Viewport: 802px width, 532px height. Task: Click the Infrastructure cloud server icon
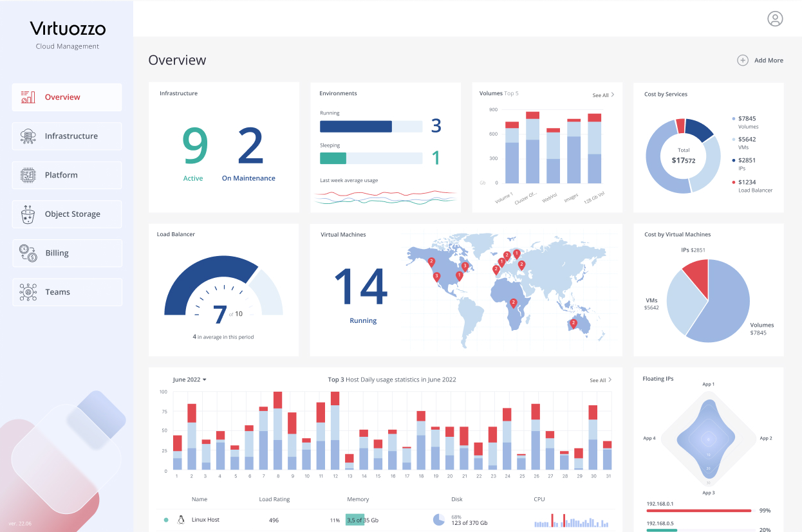pyautogui.click(x=28, y=136)
